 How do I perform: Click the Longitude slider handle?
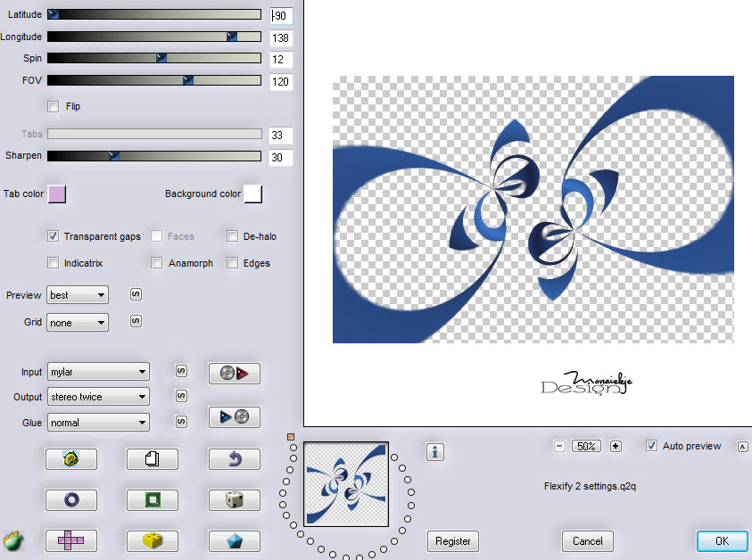[x=232, y=37]
